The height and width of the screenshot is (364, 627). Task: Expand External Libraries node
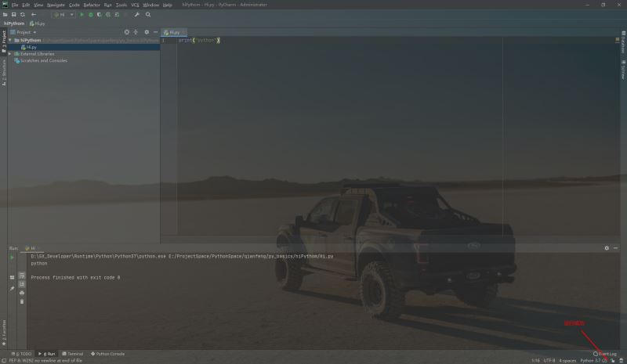point(10,53)
